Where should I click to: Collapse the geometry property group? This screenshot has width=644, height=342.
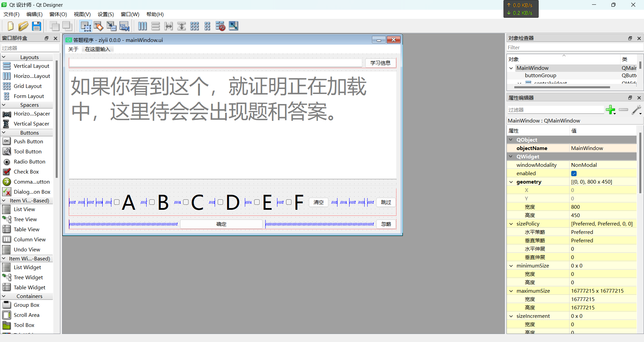coord(511,182)
